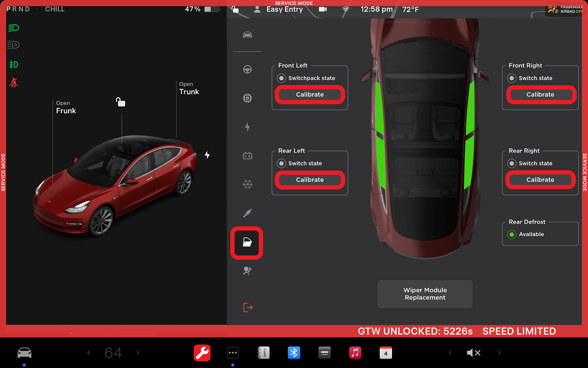This screenshot has height=368, width=588.
Task: Toggle Rear Right Switch state indicator
Action: click(512, 163)
